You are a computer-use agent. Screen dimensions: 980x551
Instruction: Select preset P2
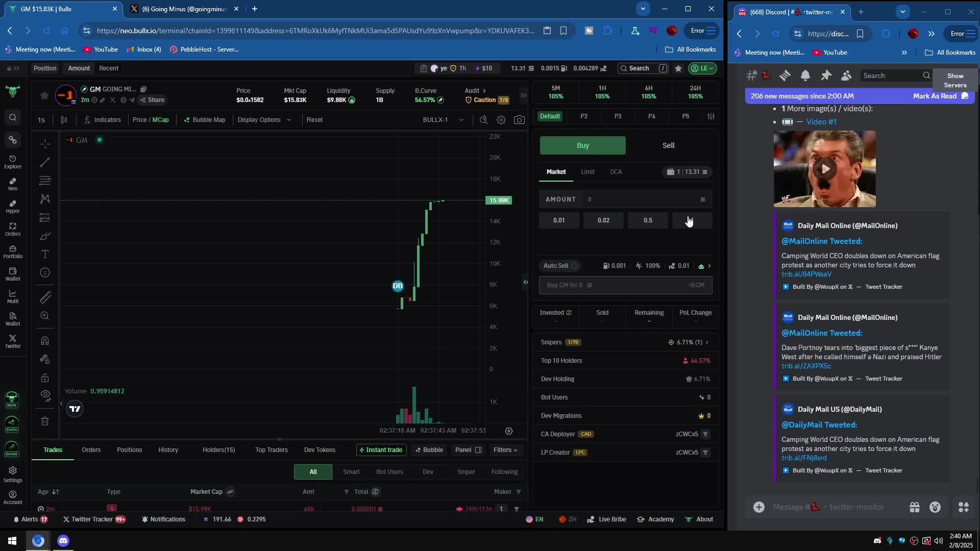(584, 116)
